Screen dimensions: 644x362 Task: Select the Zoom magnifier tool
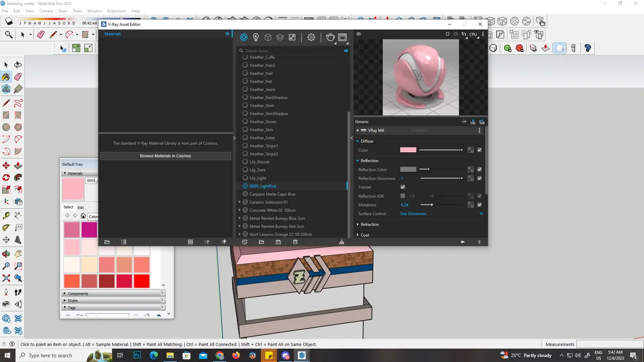(6, 266)
